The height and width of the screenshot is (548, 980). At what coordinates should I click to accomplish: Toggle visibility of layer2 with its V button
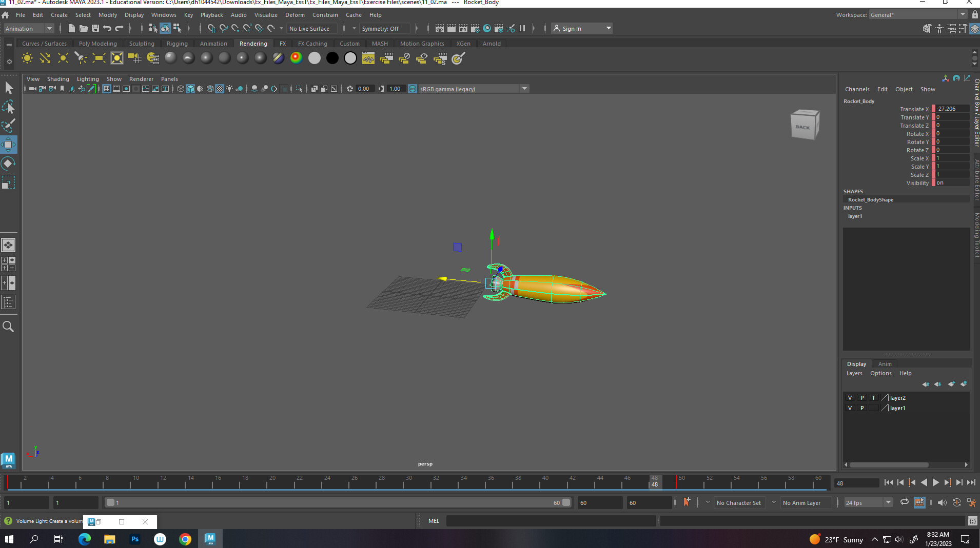tap(850, 398)
